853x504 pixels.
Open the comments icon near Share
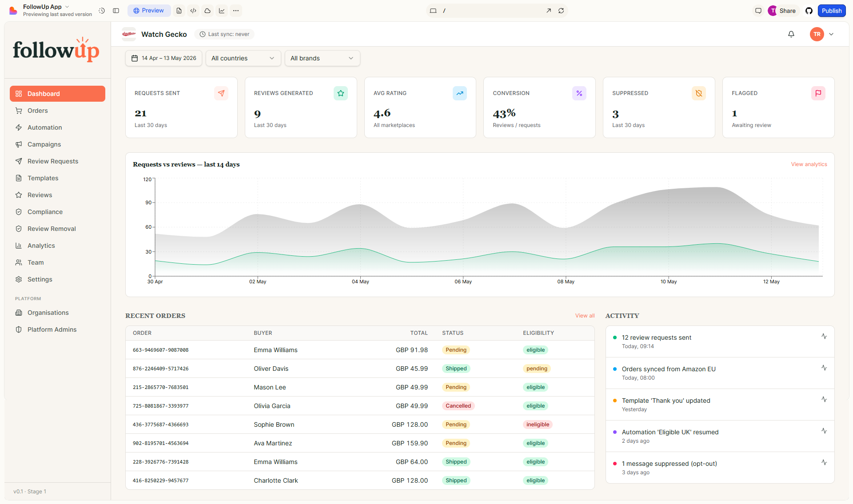[x=758, y=11]
